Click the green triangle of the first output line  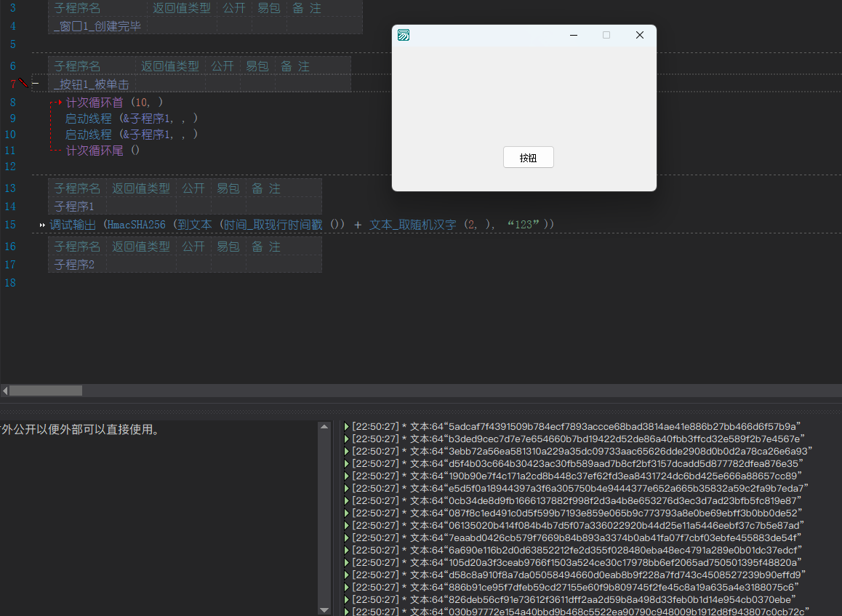(347, 426)
